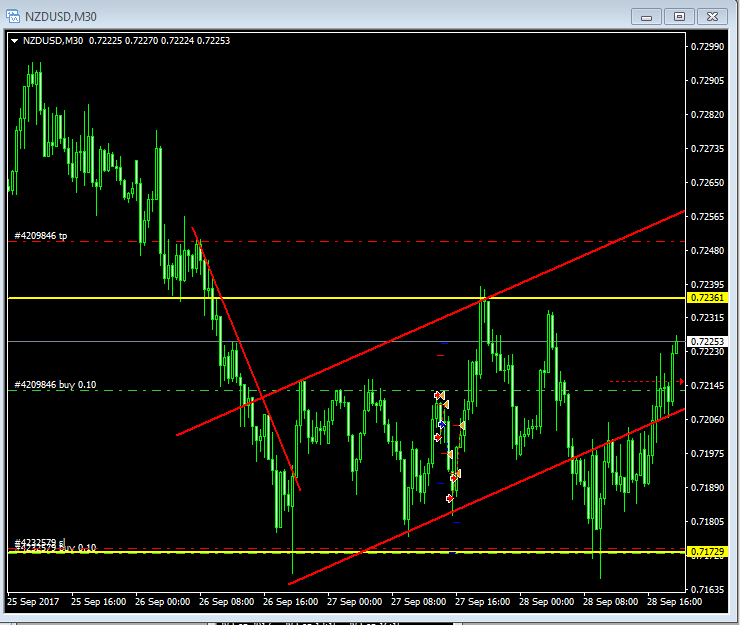741x625 pixels.
Task: Click the yellow 0.71729 price tag
Action: point(707,551)
